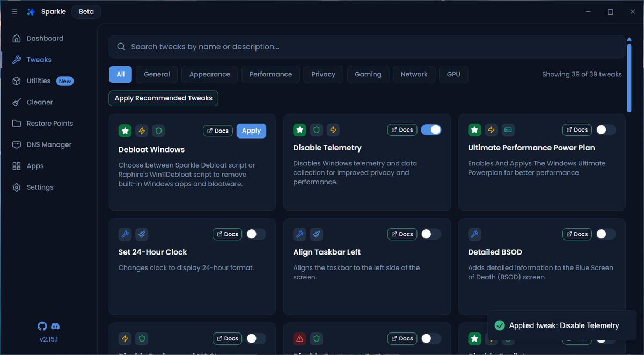Filter tweaks by Privacy
The width and height of the screenshot is (644, 355).
(324, 74)
